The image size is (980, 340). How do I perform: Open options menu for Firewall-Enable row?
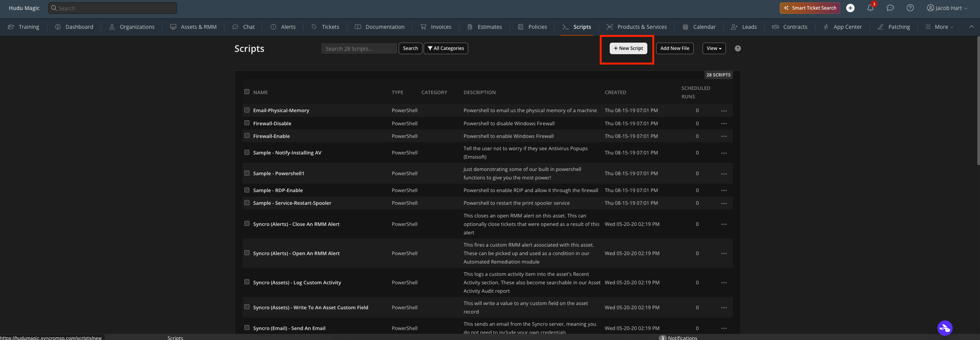[724, 136]
